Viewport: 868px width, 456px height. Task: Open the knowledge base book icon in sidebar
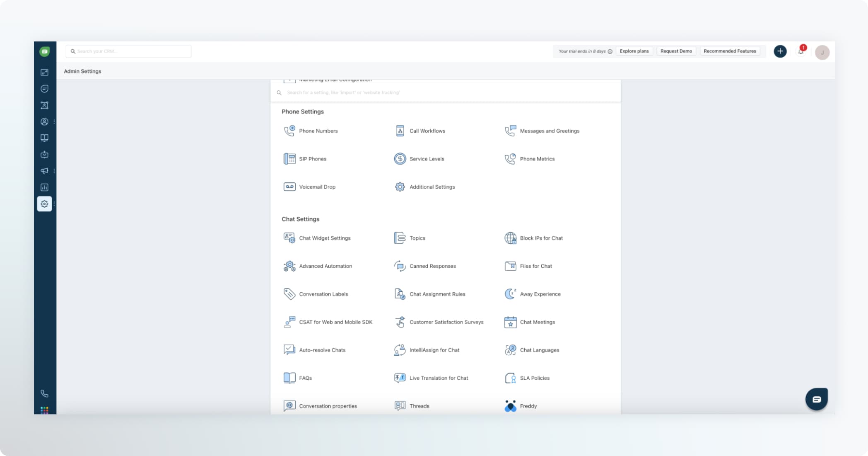[x=44, y=138]
